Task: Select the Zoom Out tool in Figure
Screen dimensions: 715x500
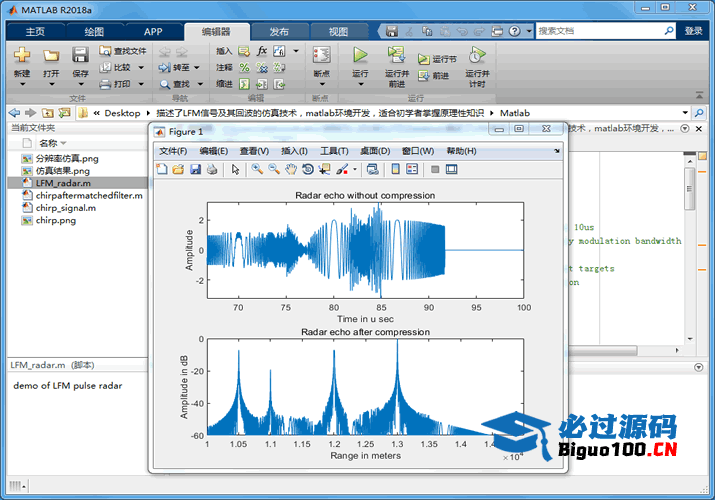Action: point(274,170)
